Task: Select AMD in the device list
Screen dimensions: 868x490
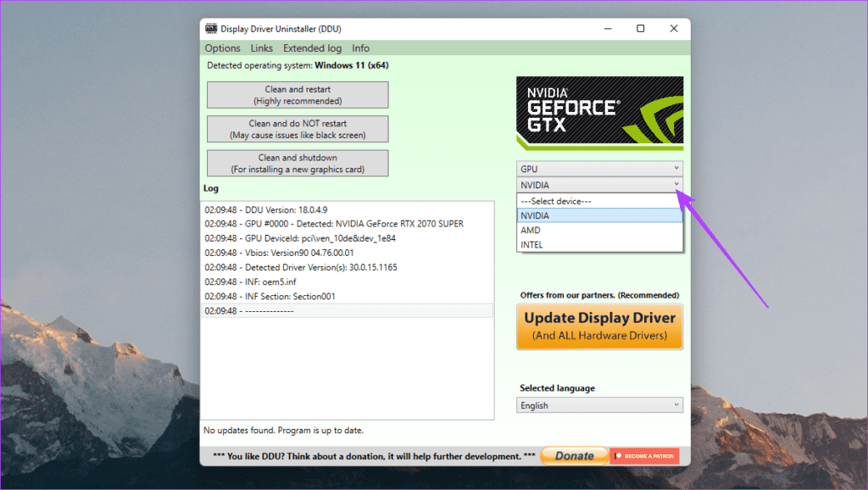Action: point(559,230)
